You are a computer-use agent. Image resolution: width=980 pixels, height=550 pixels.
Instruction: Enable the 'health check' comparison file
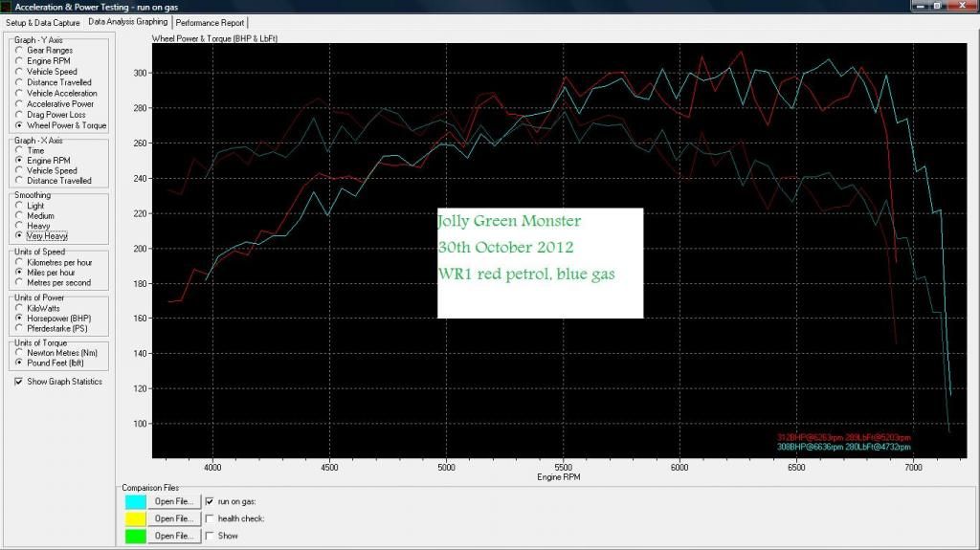[211, 518]
